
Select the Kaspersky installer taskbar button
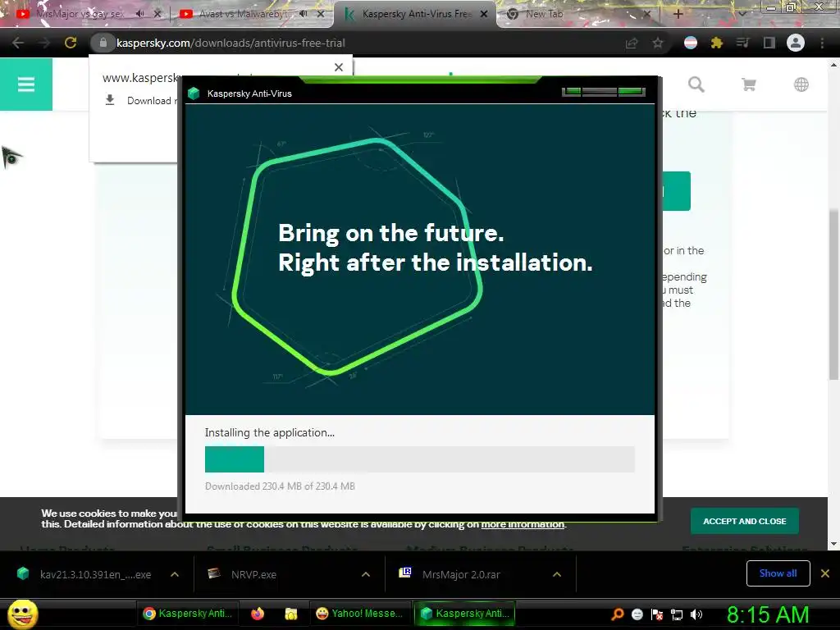tap(464, 614)
